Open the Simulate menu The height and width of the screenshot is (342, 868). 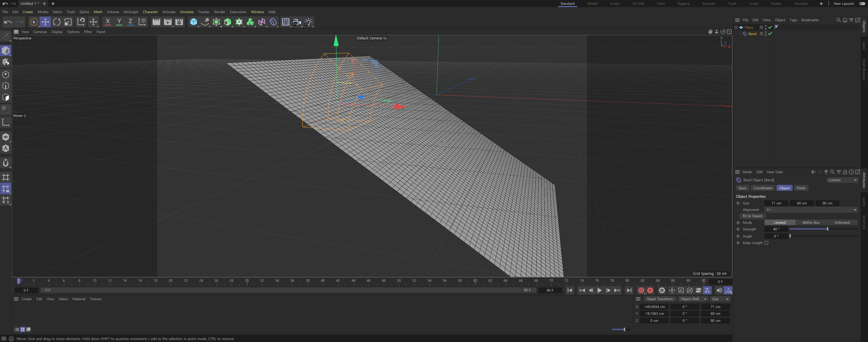[x=187, y=11]
